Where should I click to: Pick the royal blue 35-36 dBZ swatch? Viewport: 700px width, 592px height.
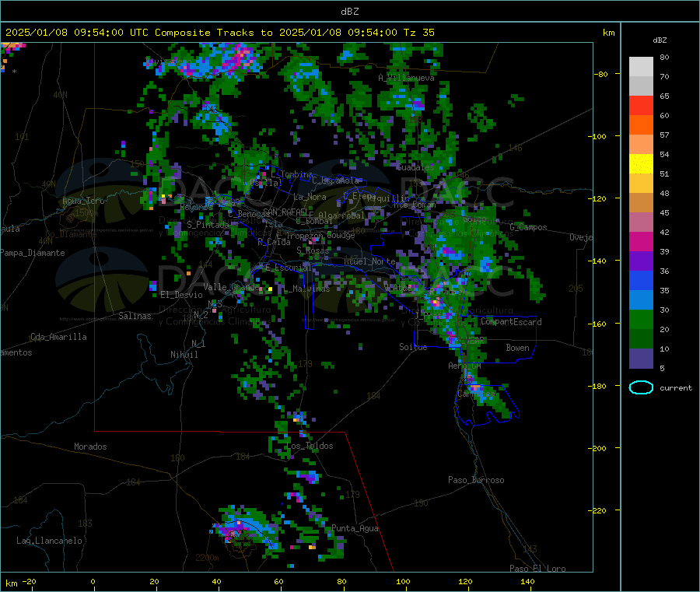click(641, 280)
